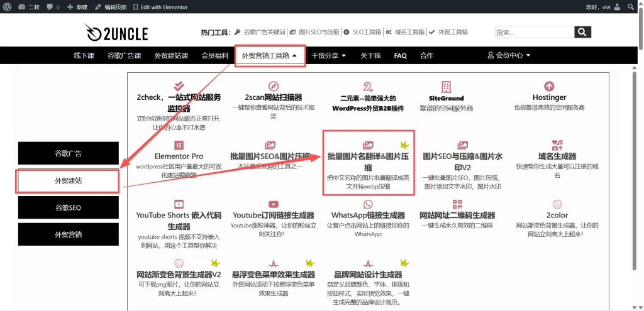Viewport: 644px width, 311px height.
Task: Click the 网站网址二维码生成器 QR code icon
Action: tap(457, 204)
